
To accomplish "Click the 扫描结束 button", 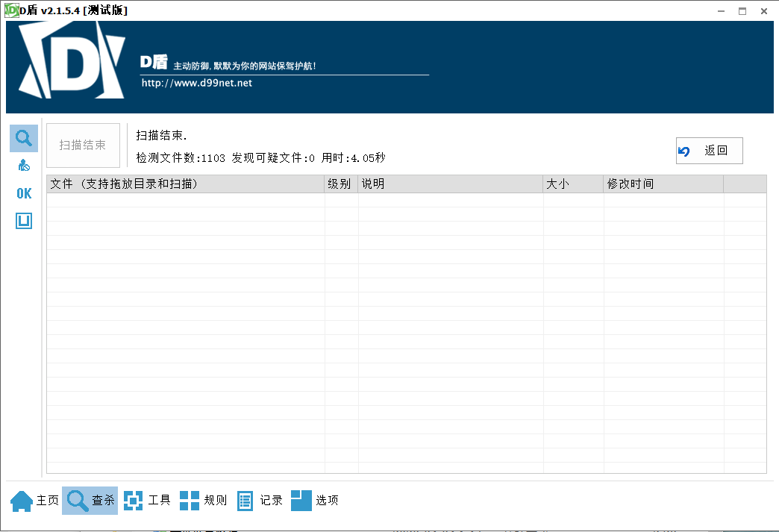I will pyautogui.click(x=83, y=145).
